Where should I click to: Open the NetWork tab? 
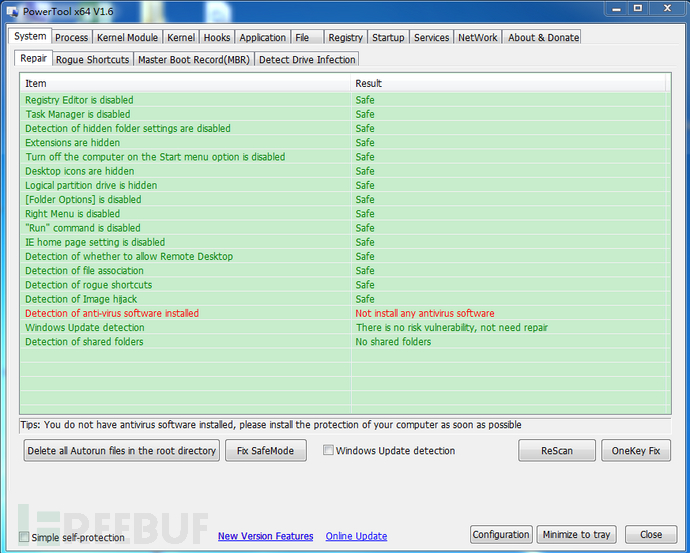click(477, 37)
